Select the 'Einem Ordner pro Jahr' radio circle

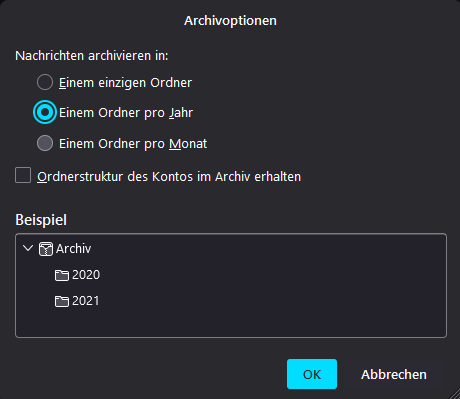(x=45, y=112)
